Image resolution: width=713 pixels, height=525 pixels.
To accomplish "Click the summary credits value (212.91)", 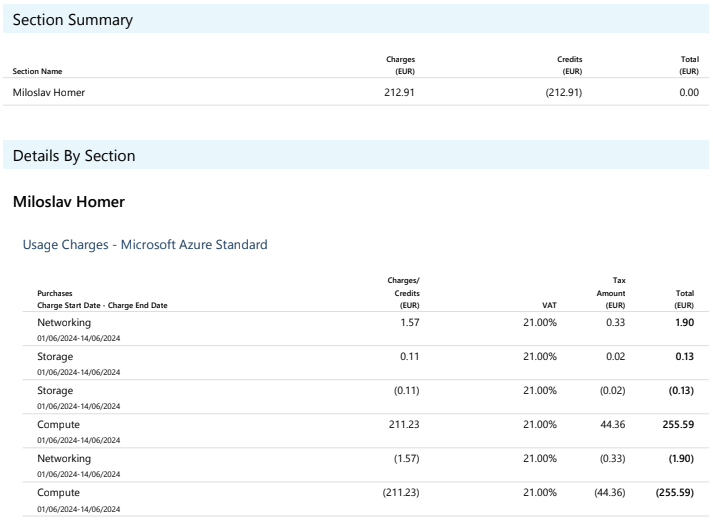I will click(x=563, y=93).
